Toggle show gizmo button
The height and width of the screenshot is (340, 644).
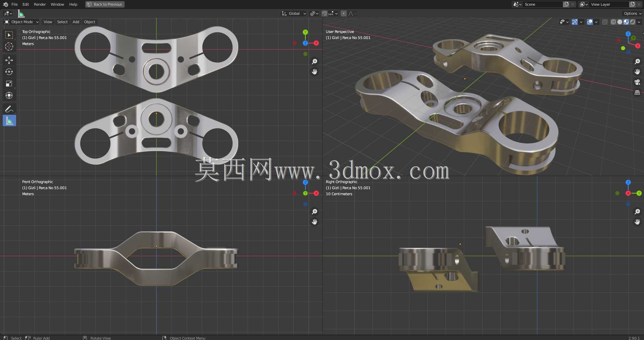point(575,22)
